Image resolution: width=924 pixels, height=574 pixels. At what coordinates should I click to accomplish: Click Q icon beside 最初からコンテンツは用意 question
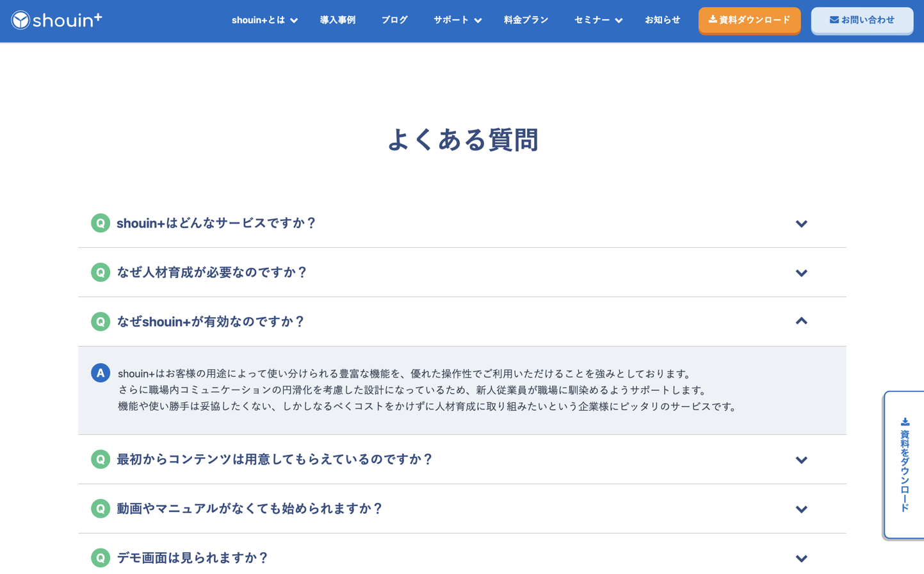point(101,459)
